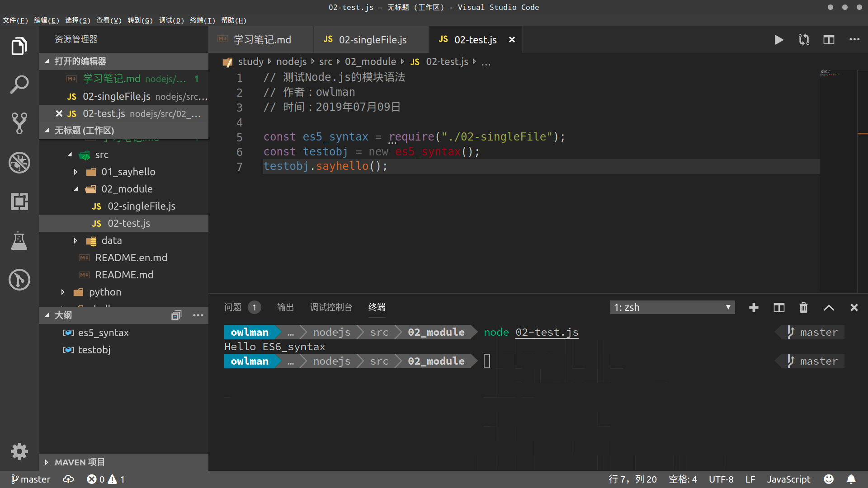Viewport: 868px width, 488px height.
Task: Collapse all in outline section
Action: coord(176,315)
